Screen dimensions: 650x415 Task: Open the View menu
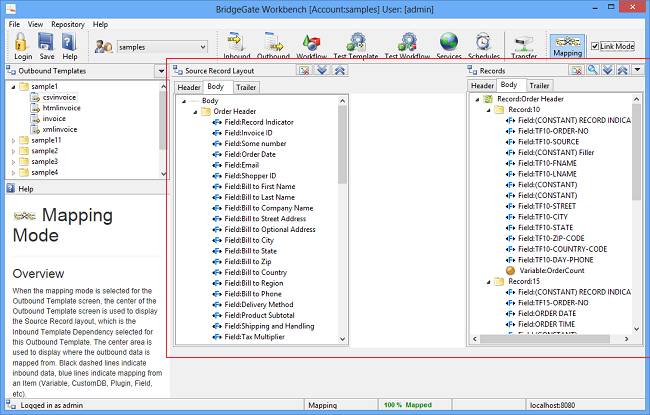click(x=35, y=24)
